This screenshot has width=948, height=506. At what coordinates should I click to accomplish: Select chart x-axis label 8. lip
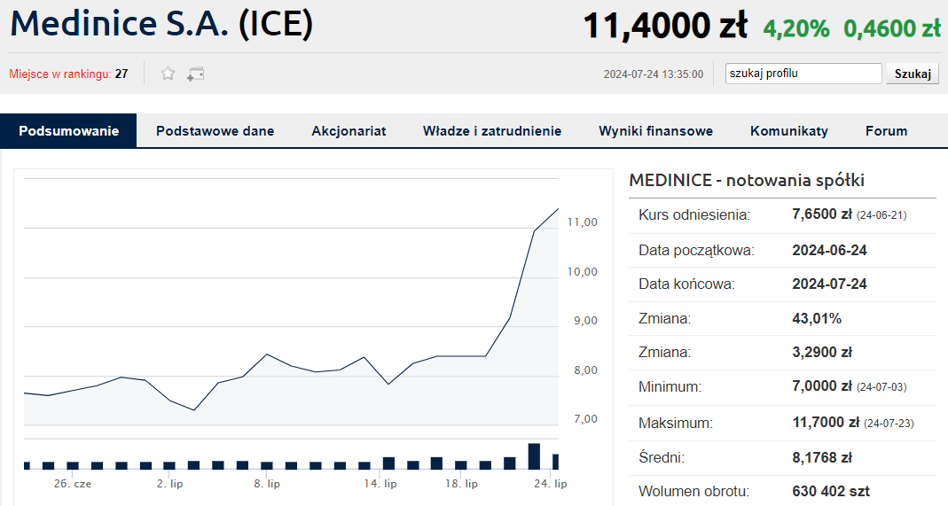pyautogui.click(x=267, y=484)
